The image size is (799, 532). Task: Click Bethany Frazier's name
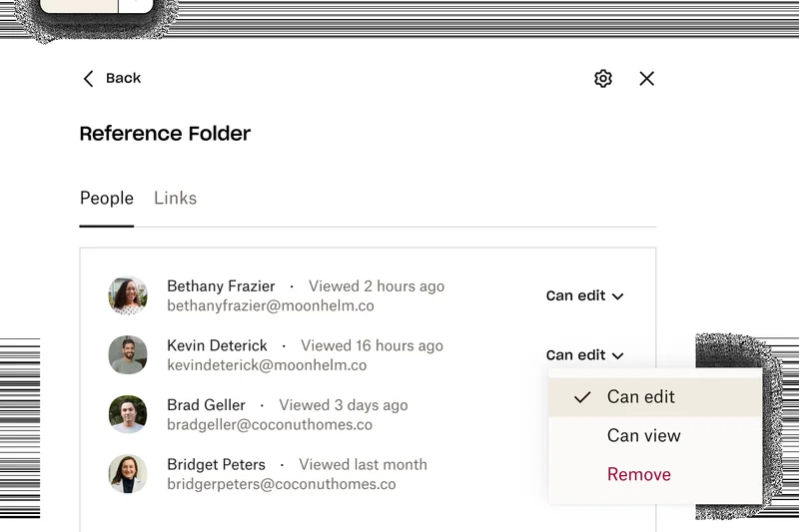[221, 286]
